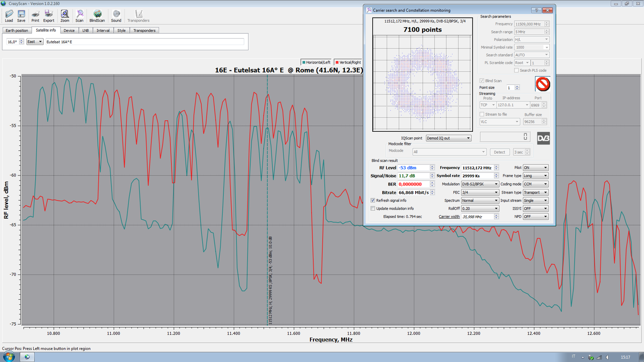Click the satellite name Eutelsat 16A° E field

[144, 42]
